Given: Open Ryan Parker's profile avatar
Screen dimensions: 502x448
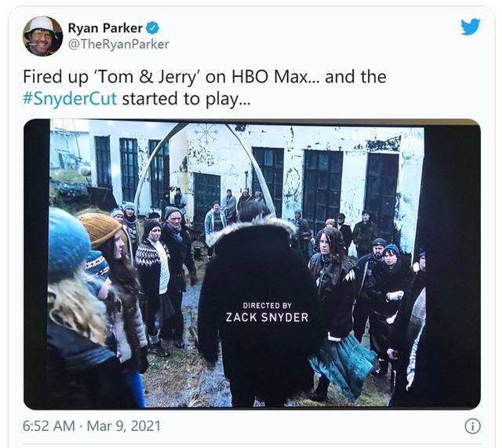Looking at the screenshot, I should tap(42, 36).
